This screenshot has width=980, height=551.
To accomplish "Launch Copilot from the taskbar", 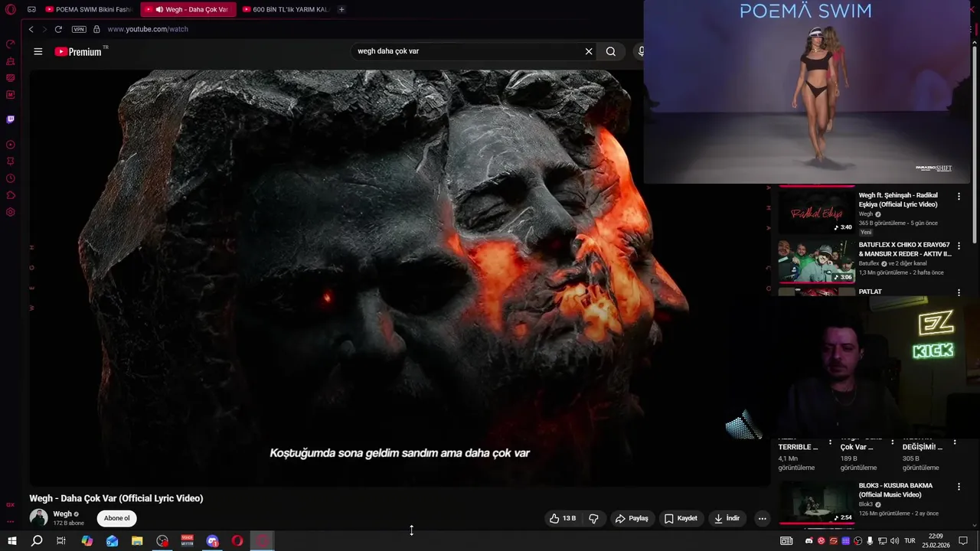I will coord(87,541).
